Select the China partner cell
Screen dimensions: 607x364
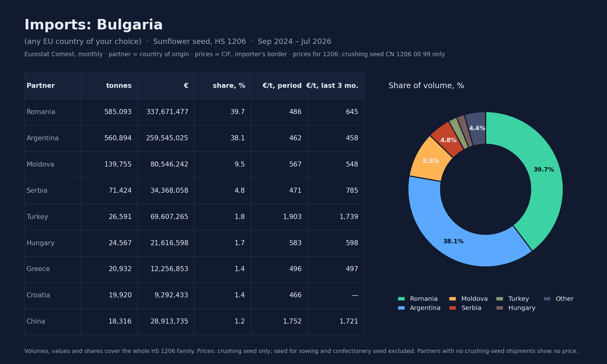click(x=53, y=322)
